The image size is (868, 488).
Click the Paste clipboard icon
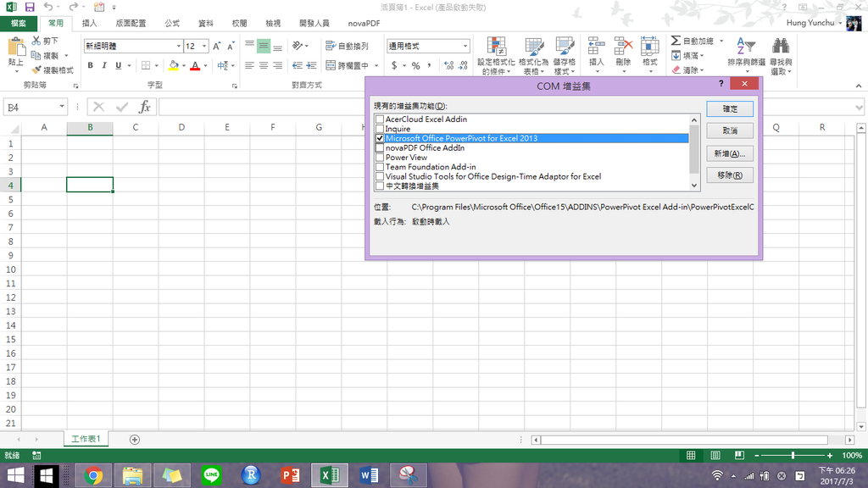[x=16, y=47]
